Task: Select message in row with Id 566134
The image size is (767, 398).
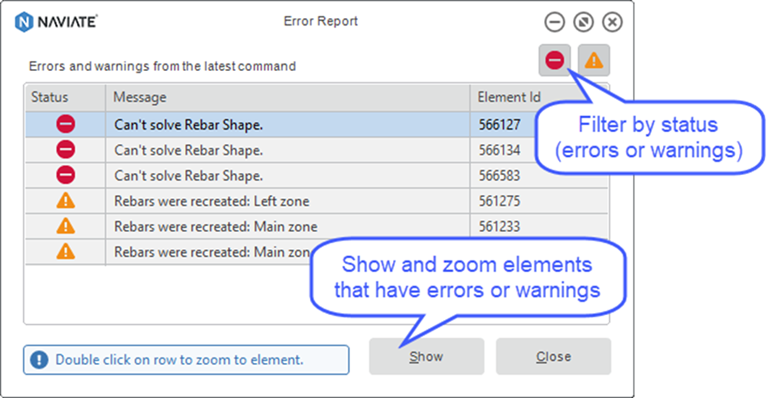Action: [x=189, y=150]
